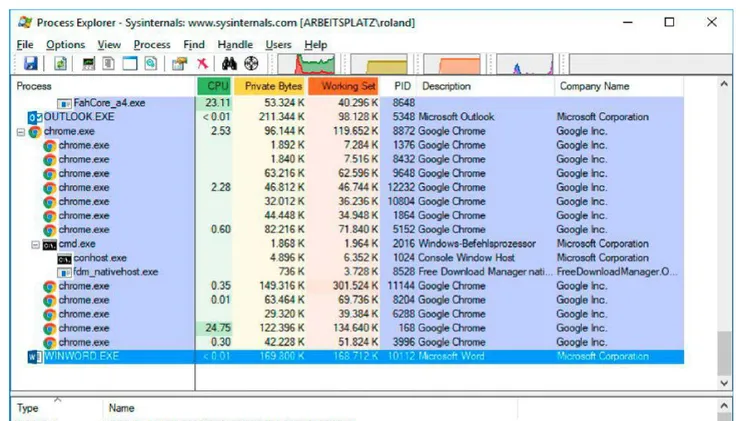Click the OUTLOOK.EXE process icon
The height and width of the screenshot is (421, 750).
(x=34, y=117)
